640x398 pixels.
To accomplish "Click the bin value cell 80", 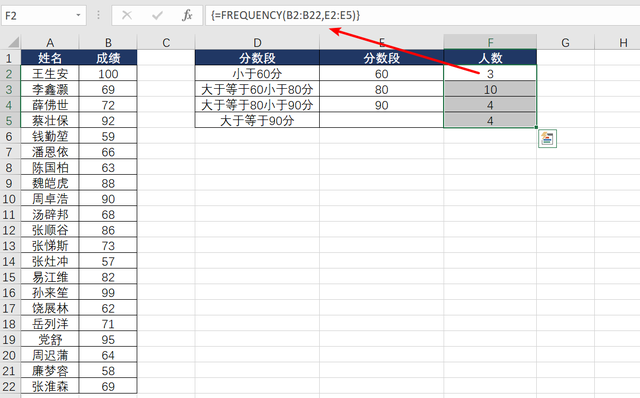I will point(382,89).
